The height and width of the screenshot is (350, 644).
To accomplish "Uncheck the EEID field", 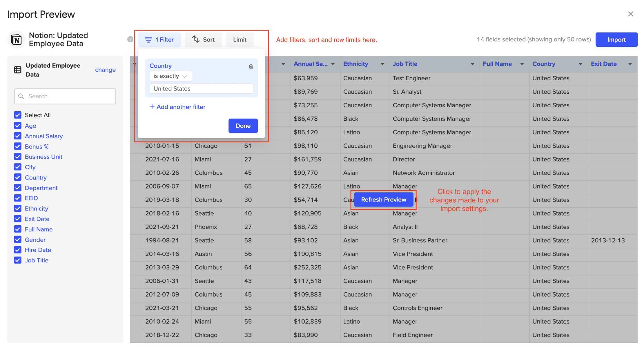I will point(18,198).
